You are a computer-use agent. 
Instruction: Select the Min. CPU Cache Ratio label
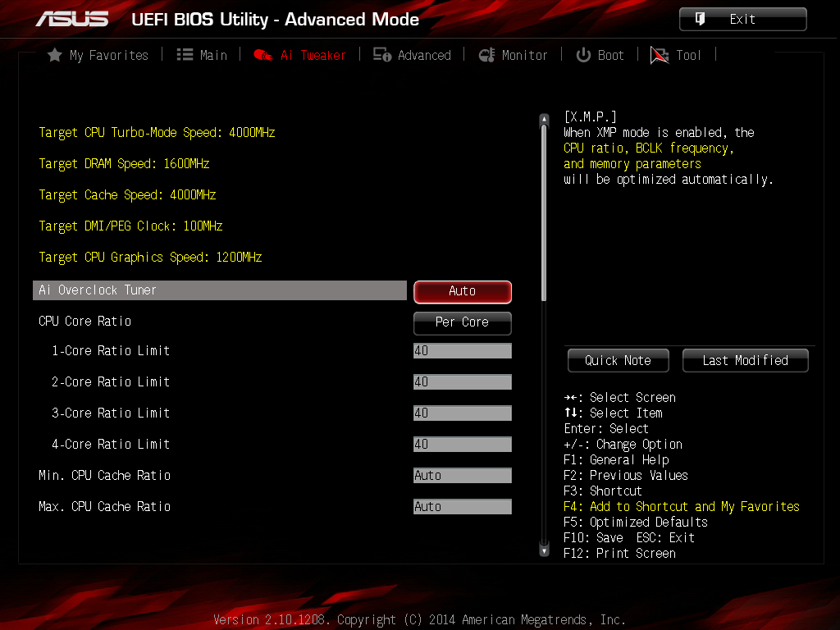[x=104, y=476]
